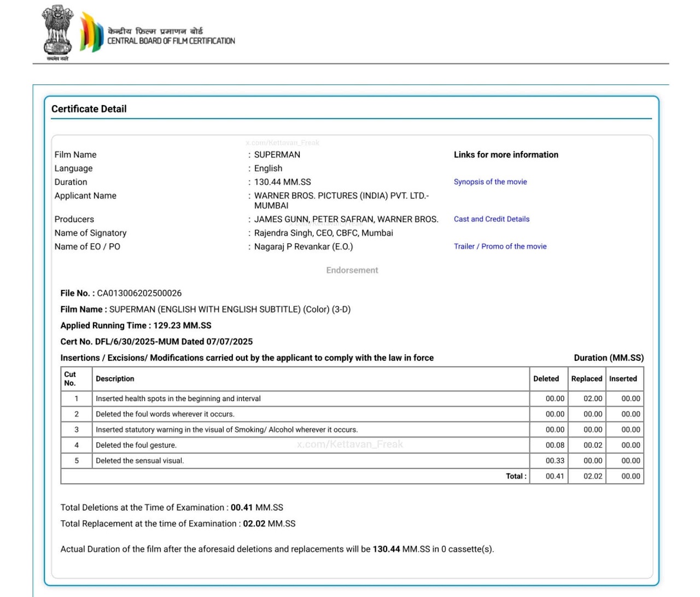The height and width of the screenshot is (597, 700).
Task: Select row Deleted the sensual visual
Action: (x=352, y=461)
